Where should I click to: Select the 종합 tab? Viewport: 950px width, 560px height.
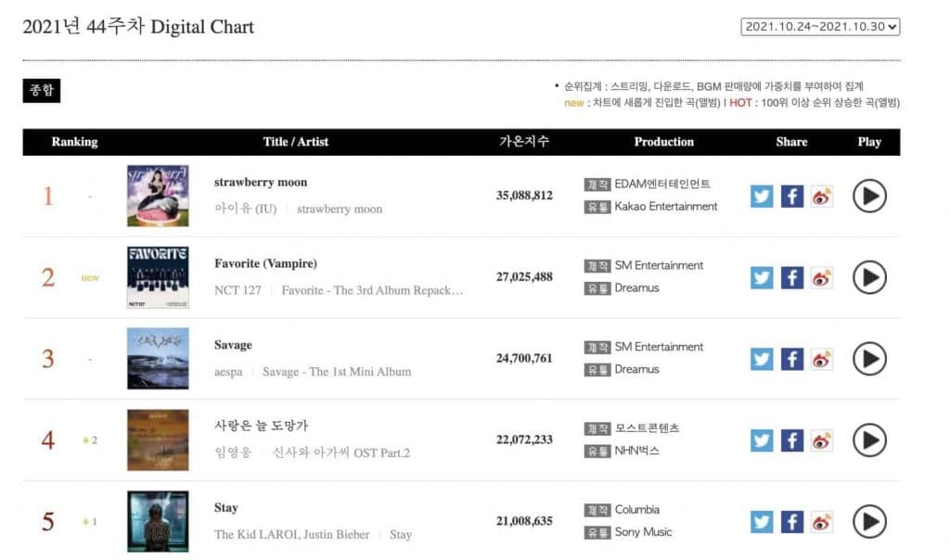(x=42, y=91)
